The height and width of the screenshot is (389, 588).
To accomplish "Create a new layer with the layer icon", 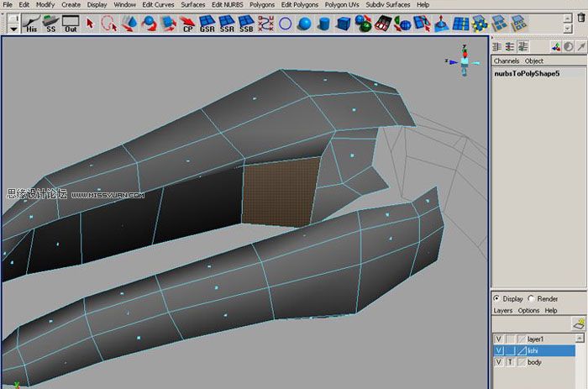I will (x=578, y=323).
